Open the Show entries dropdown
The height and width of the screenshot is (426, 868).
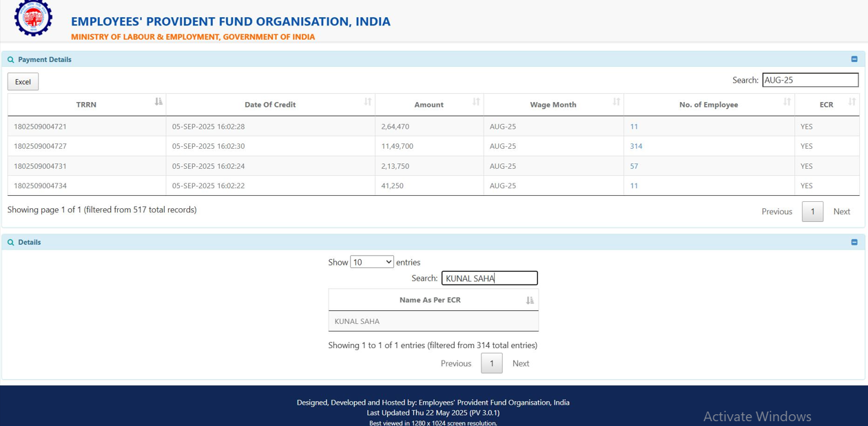[x=372, y=262]
